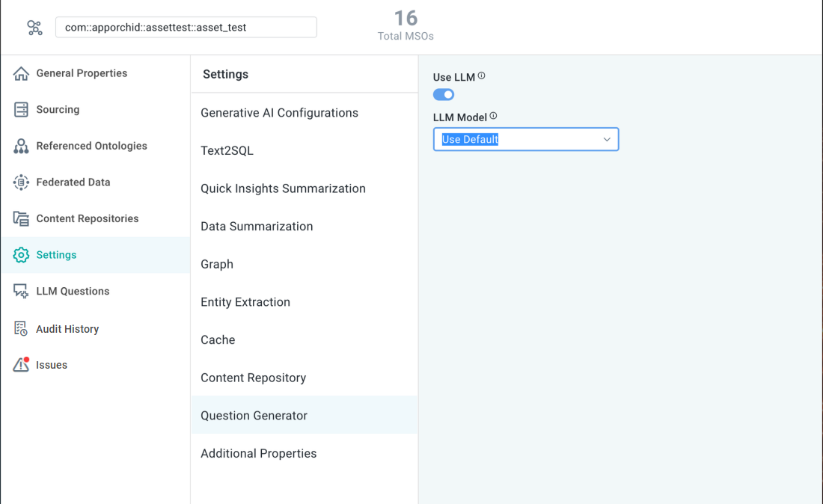Open Generative AI Configurations settings
This screenshot has width=823, height=504.
(279, 113)
